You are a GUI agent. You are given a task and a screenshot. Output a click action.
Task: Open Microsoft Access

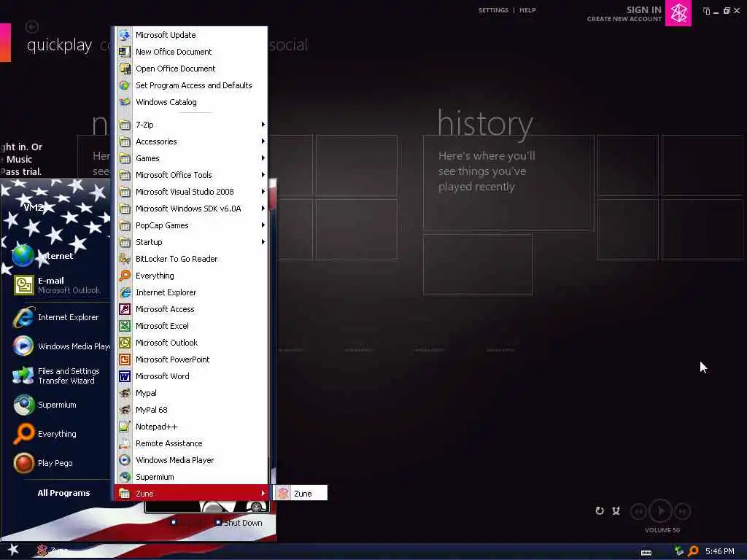pos(191,309)
